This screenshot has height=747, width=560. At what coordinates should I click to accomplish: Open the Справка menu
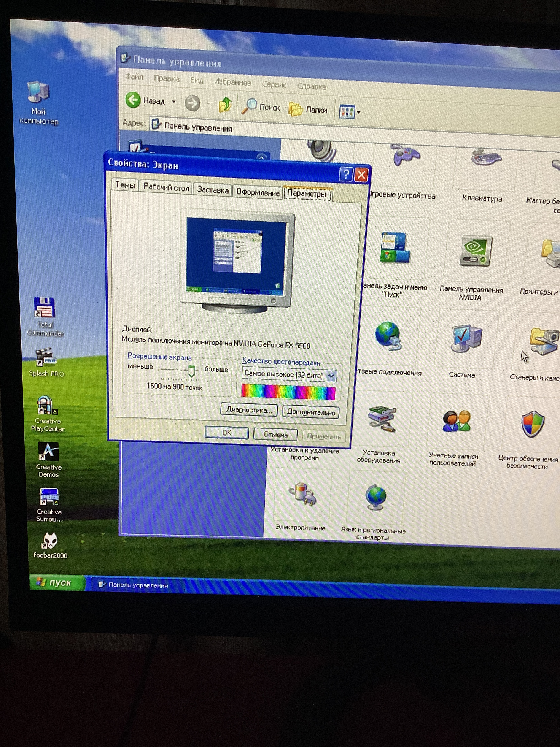tap(312, 87)
